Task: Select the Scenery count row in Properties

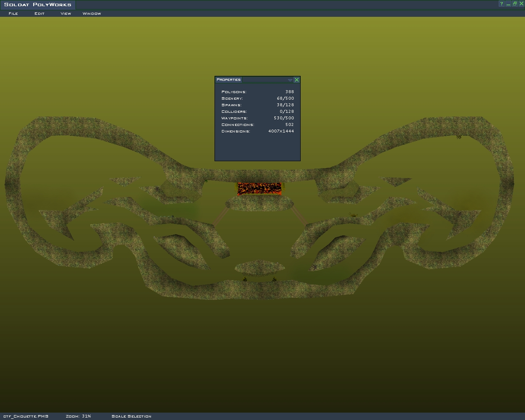Action: coord(257,98)
